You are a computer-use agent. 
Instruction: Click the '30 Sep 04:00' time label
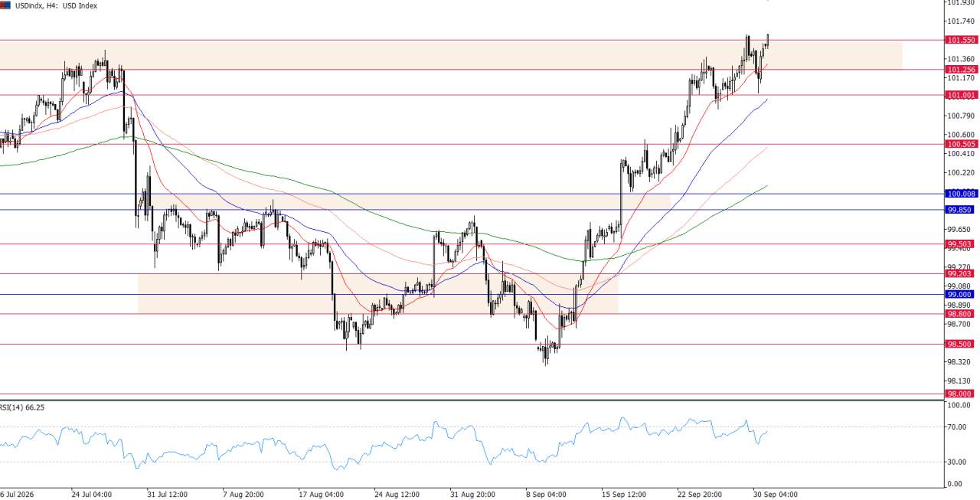point(775,494)
